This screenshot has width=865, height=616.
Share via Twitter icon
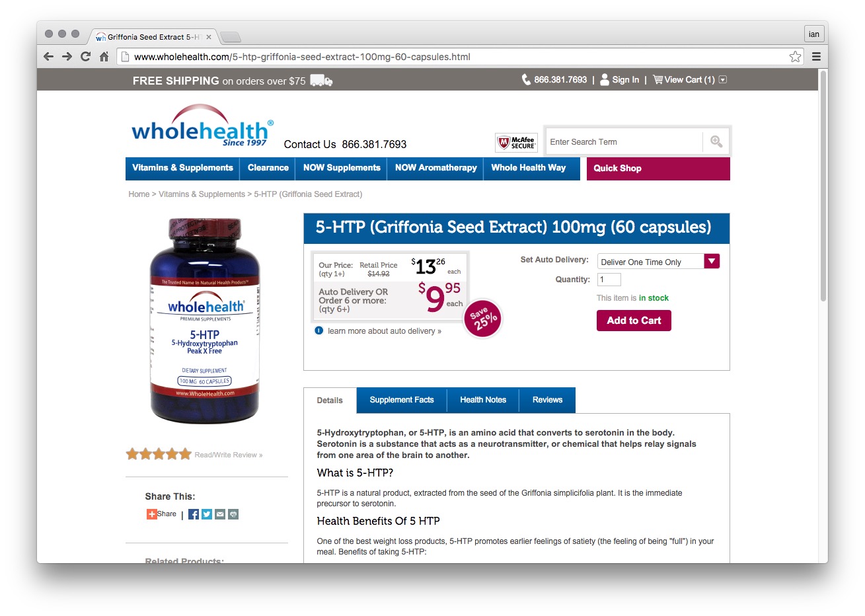click(207, 514)
